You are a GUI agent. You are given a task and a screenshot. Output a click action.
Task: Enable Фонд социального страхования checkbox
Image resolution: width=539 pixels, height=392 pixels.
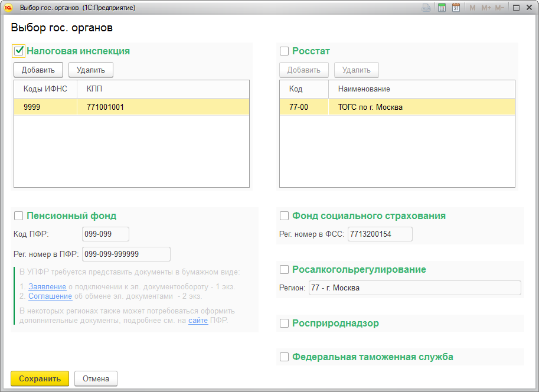tap(285, 216)
